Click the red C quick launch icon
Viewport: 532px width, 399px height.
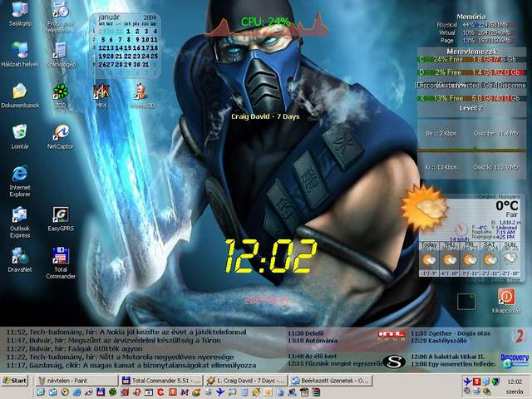[x=160, y=392]
